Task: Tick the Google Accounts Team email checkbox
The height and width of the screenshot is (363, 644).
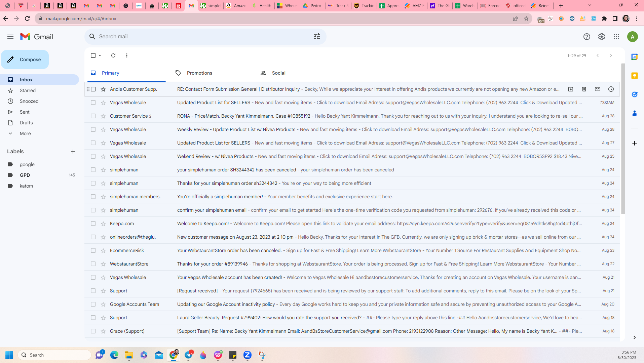Action: click(x=93, y=304)
